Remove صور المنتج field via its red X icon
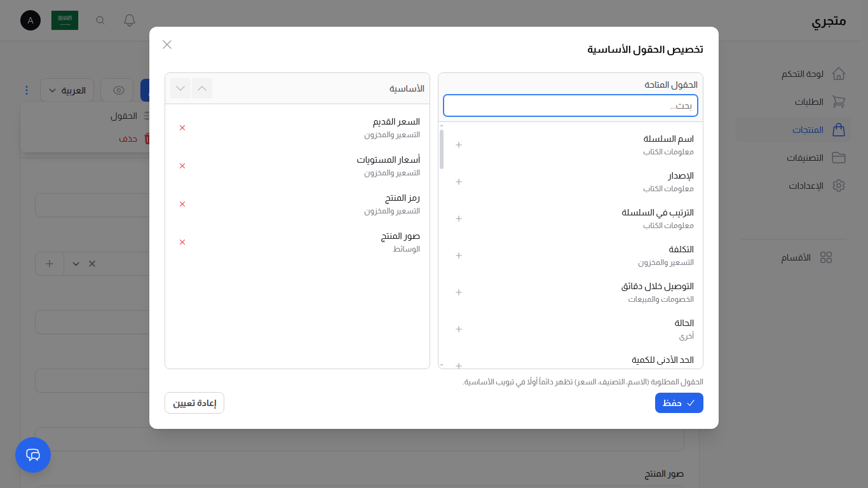 pos(182,242)
